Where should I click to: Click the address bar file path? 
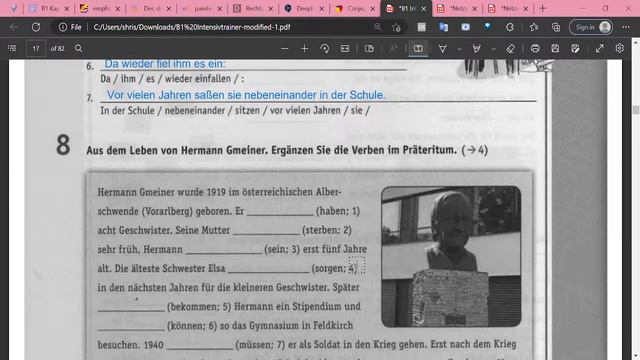[192, 27]
